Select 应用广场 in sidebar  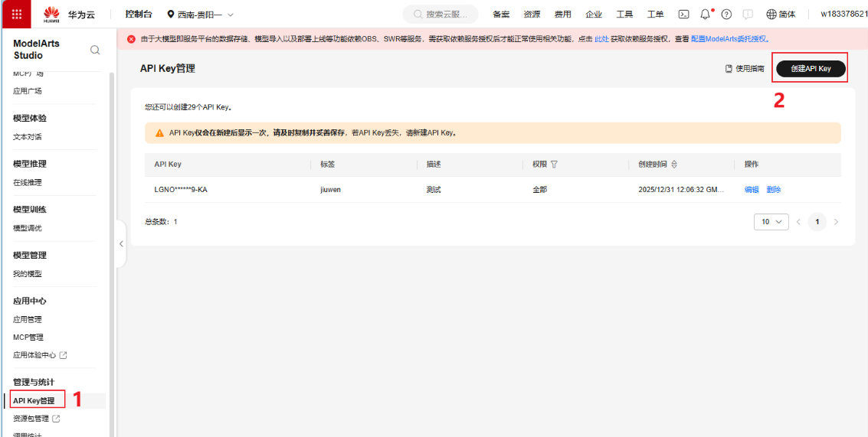coord(27,91)
